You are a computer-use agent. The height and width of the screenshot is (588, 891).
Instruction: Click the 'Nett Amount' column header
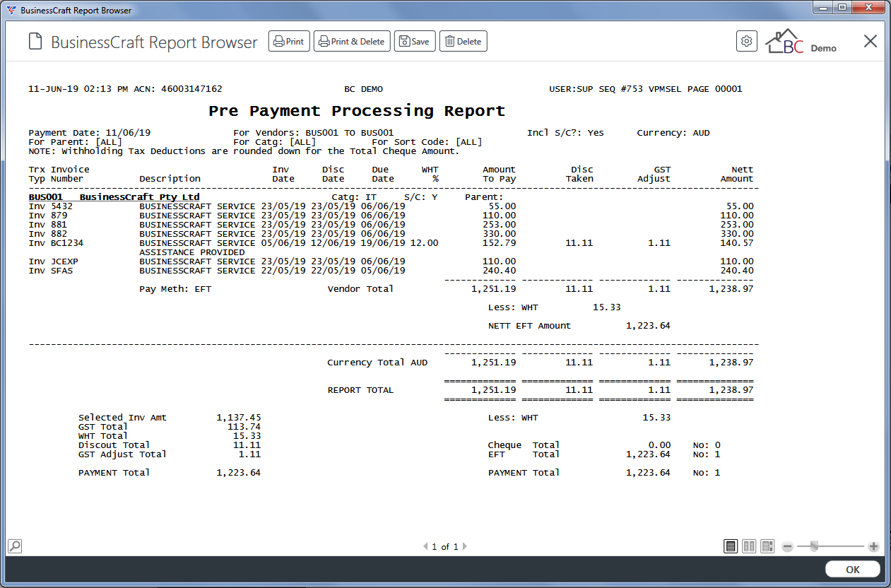coord(737,174)
